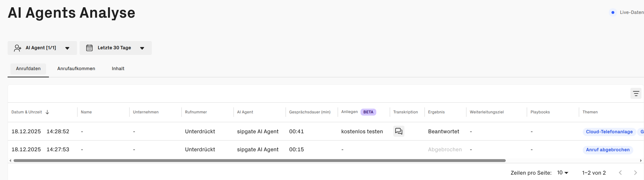Go to next page chevron

coord(635,173)
